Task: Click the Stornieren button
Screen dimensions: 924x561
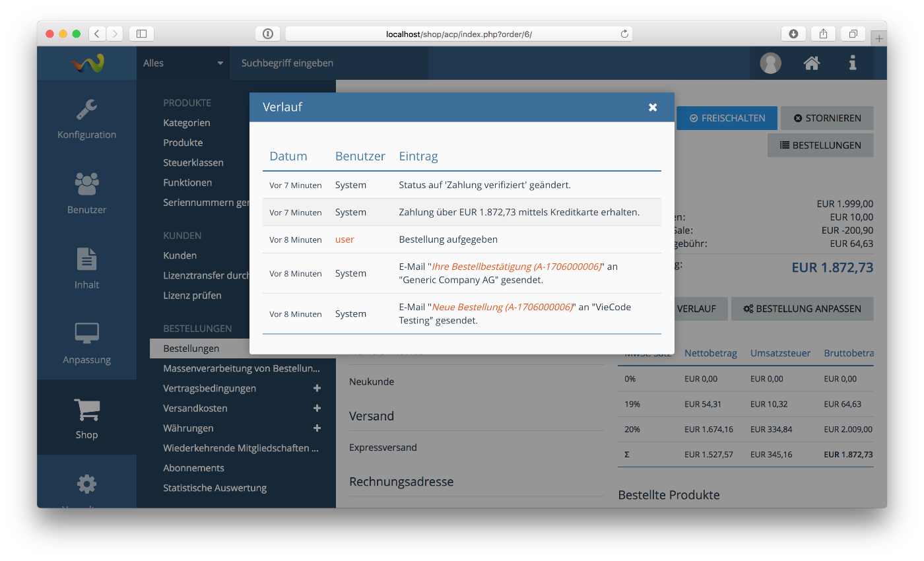Action: click(x=827, y=118)
